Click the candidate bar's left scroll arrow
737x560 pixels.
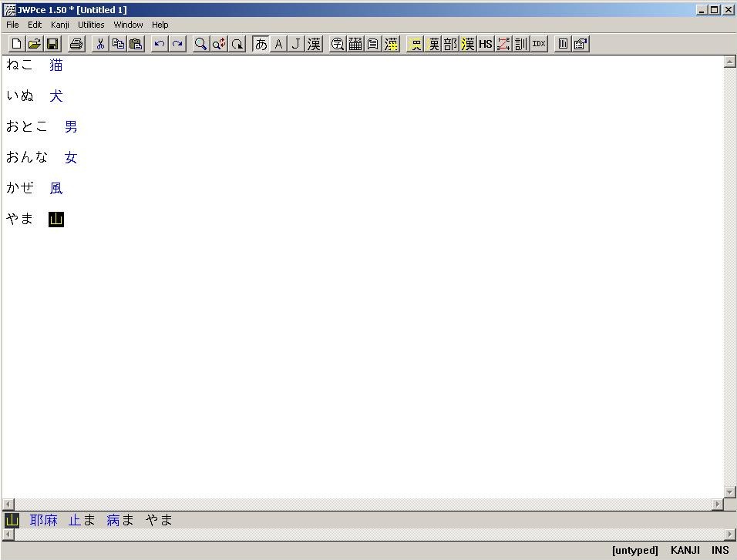[8, 535]
